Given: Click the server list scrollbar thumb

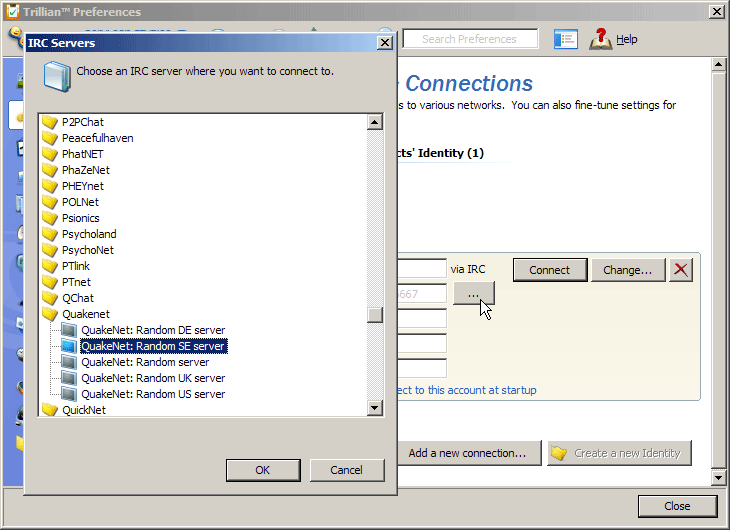Looking at the screenshot, I should pyautogui.click(x=375, y=315).
